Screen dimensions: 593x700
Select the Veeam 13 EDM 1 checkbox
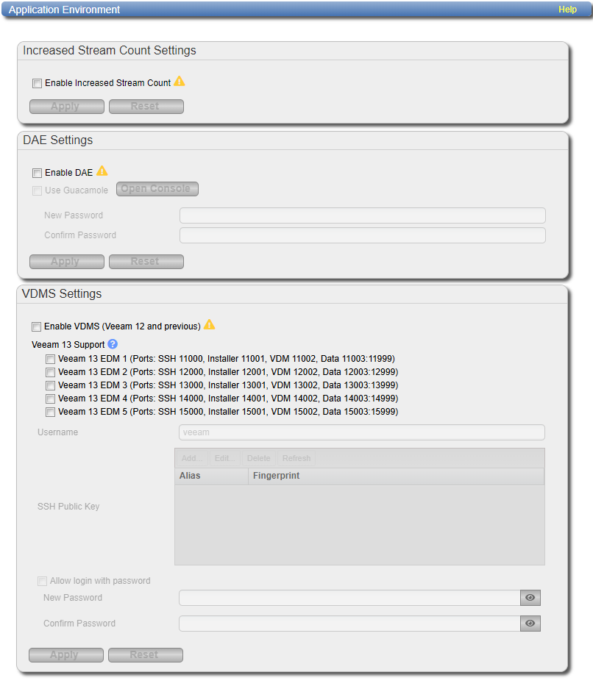point(50,359)
